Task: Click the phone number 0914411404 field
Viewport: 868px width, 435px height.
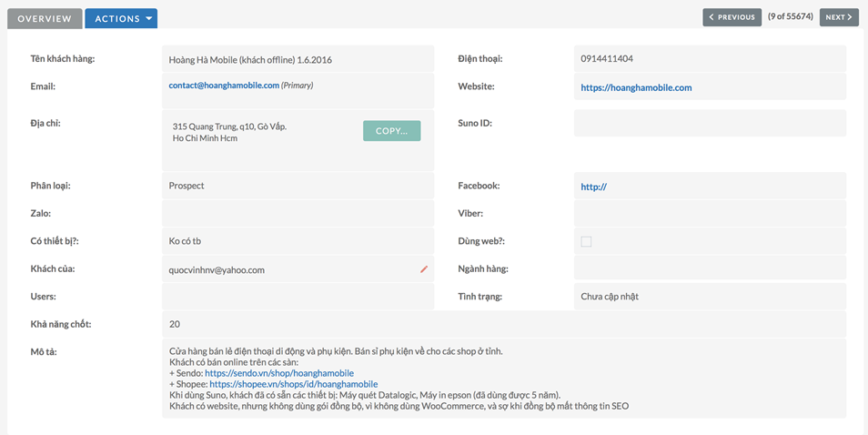Action: click(710, 59)
